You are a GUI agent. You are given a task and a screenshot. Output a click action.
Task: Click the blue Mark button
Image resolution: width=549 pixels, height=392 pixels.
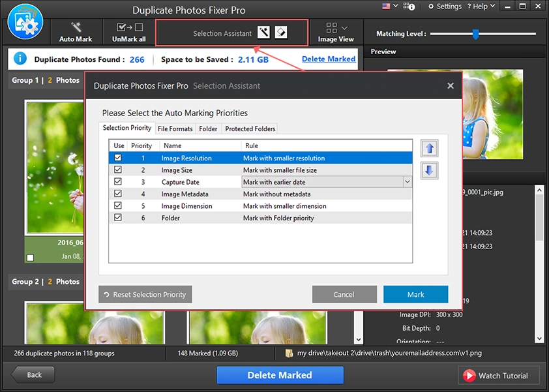coord(415,295)
